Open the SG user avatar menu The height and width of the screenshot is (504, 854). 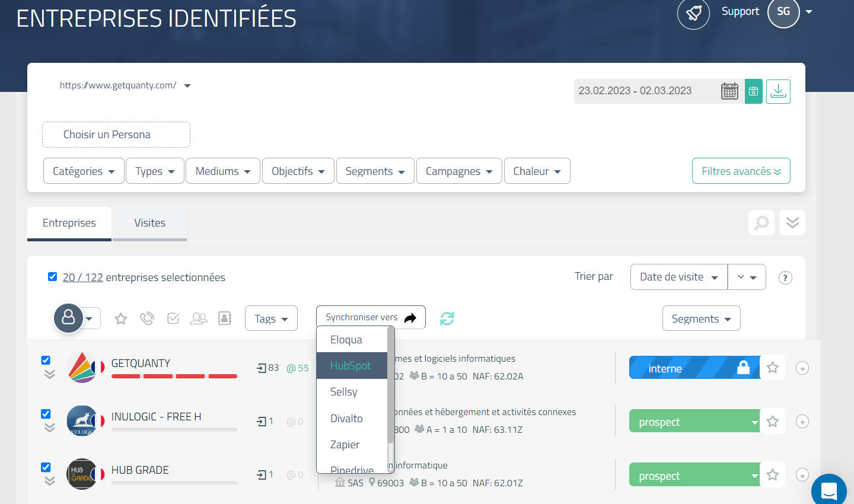click(783, 12)
